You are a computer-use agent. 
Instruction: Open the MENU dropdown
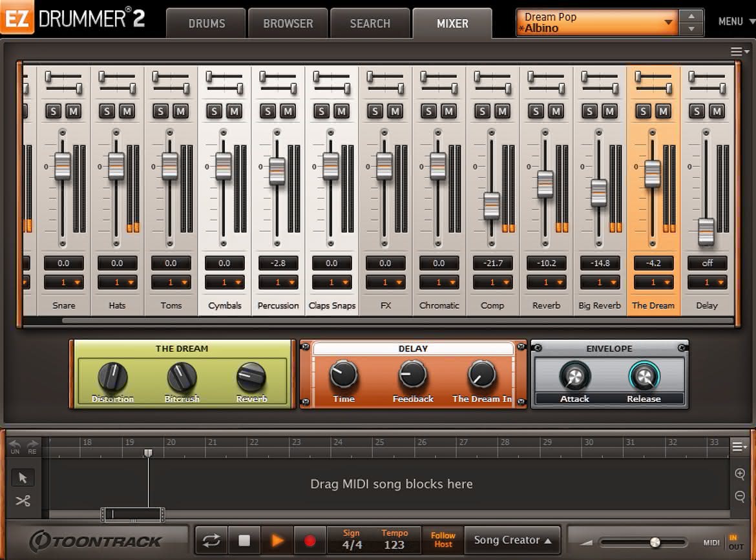(x=736, y=22)
